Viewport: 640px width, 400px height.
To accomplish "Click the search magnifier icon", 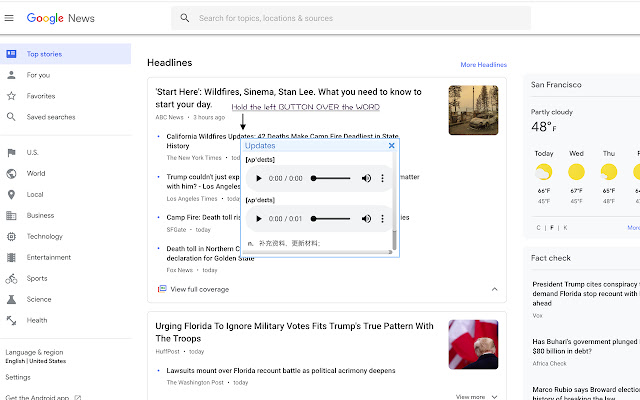I will coord(185,18).
